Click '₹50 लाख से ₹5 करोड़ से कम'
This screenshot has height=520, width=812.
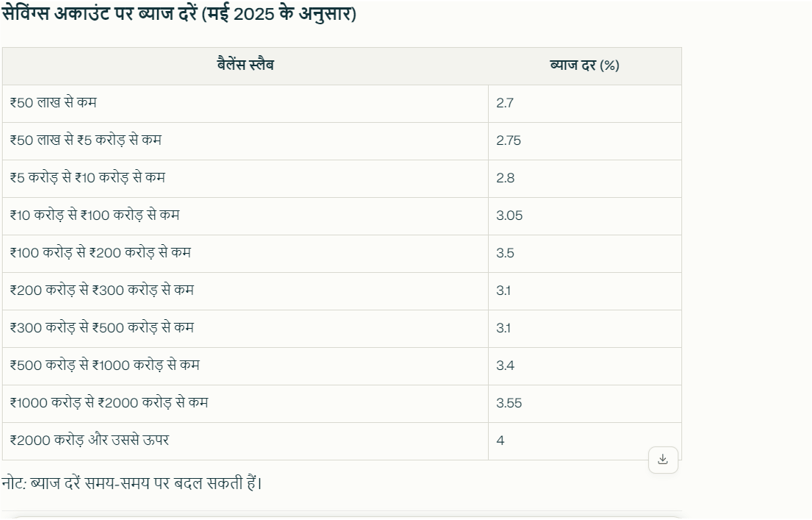85,140
